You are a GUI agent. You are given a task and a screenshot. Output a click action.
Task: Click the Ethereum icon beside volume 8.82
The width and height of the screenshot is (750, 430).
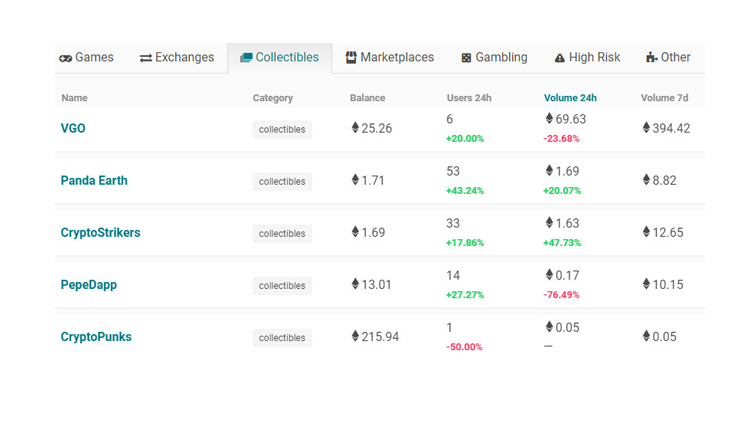[646, 179]
